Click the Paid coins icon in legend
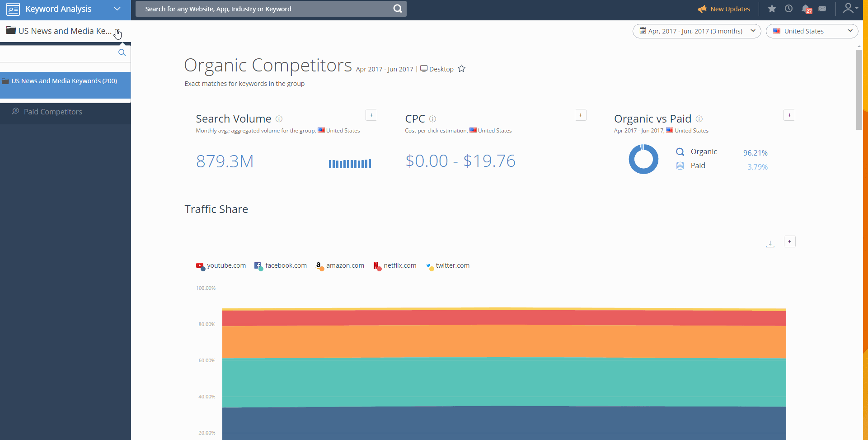The height and width of the screenshot is (440, 868). (680, 166)
